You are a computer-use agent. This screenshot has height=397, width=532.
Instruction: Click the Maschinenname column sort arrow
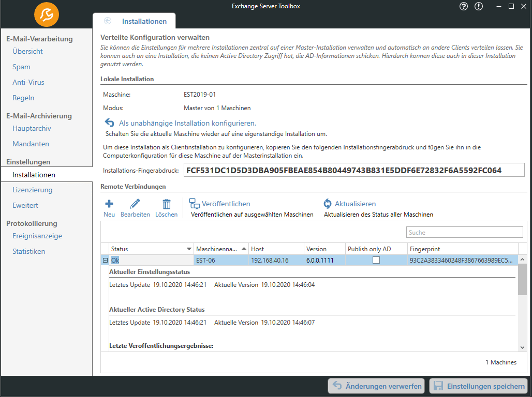pos(244,249)
